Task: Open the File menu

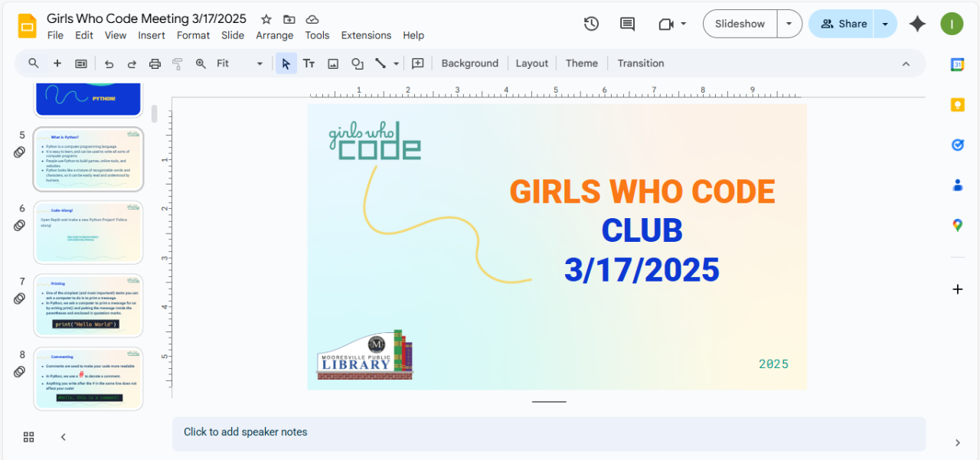Action: (55, 35)
